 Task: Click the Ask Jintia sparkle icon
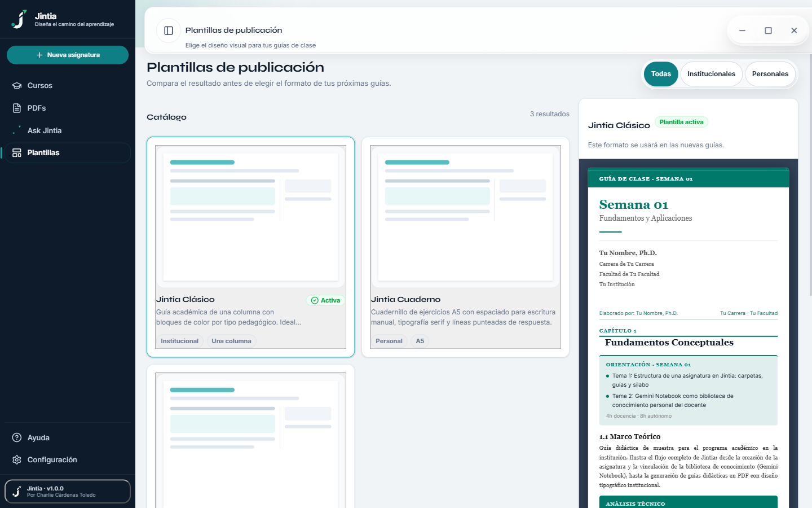click(x=17, y=130)
